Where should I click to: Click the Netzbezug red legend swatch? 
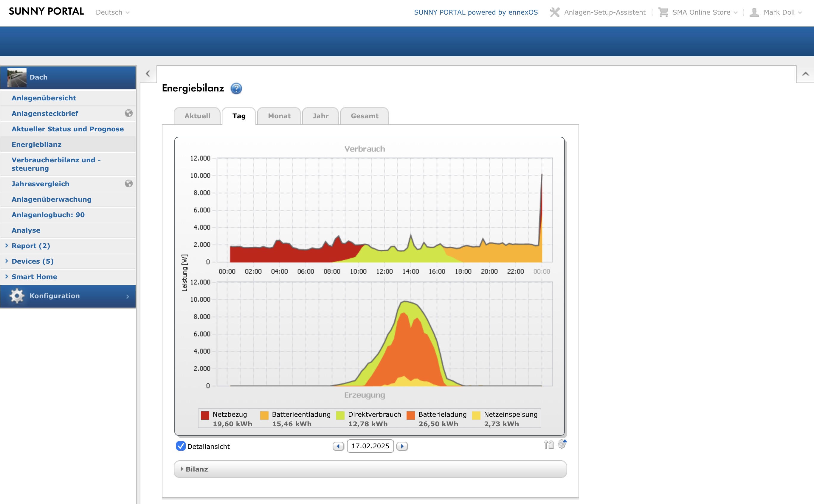pyautogui.click(x=205, y=415)
